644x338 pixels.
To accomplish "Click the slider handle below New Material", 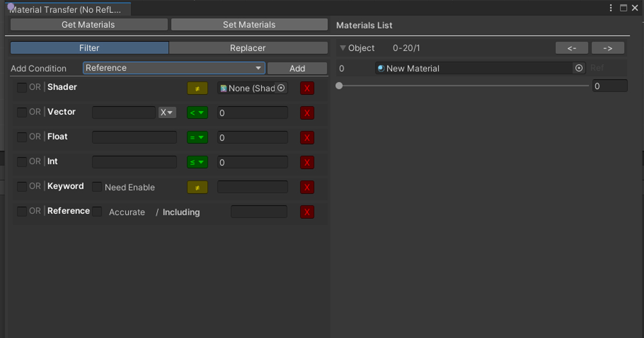I will point(339,85).
